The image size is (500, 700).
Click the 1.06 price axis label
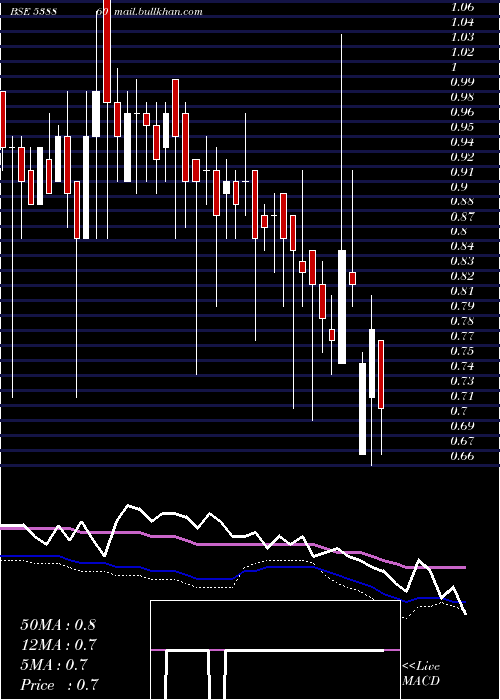pos(462,7)
